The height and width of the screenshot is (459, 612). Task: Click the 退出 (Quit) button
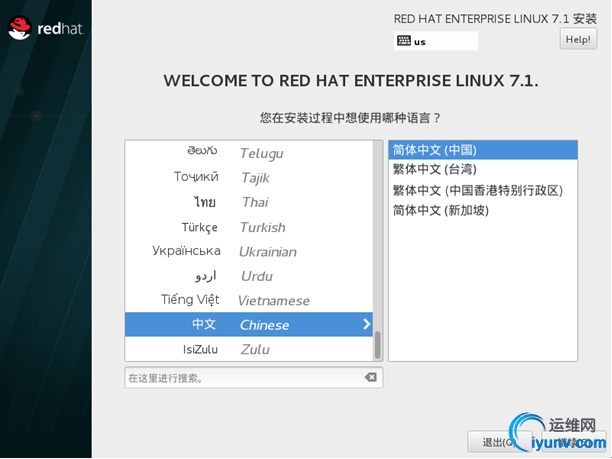499,442
